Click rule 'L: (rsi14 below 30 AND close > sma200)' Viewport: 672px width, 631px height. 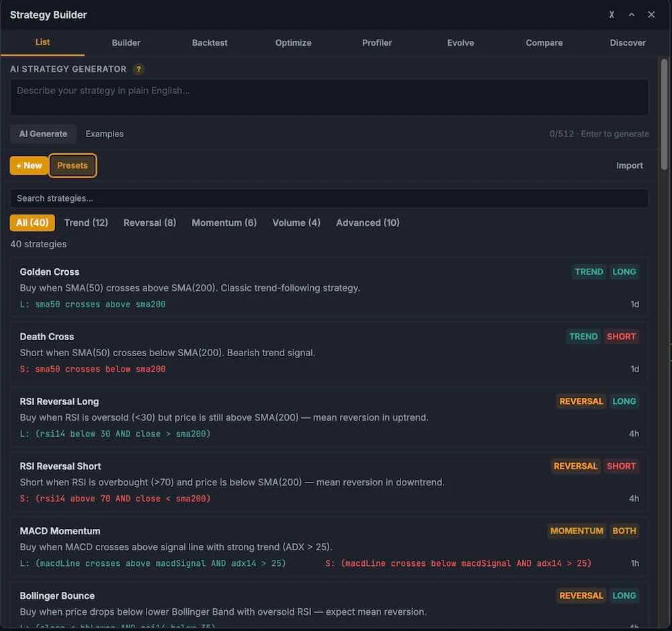tap(116, 434)
